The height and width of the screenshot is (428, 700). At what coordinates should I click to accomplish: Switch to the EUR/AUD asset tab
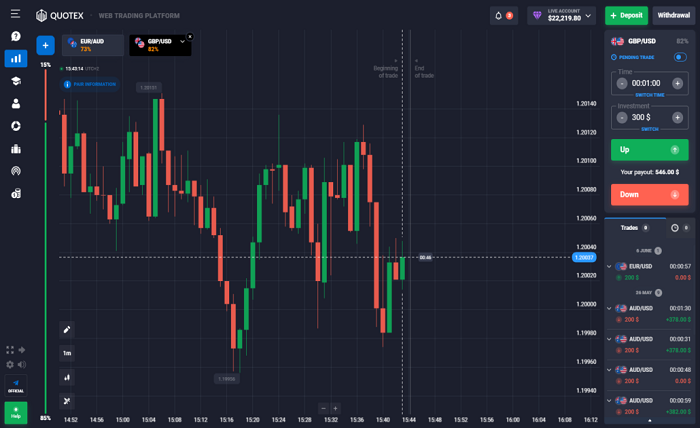[92, 45]
